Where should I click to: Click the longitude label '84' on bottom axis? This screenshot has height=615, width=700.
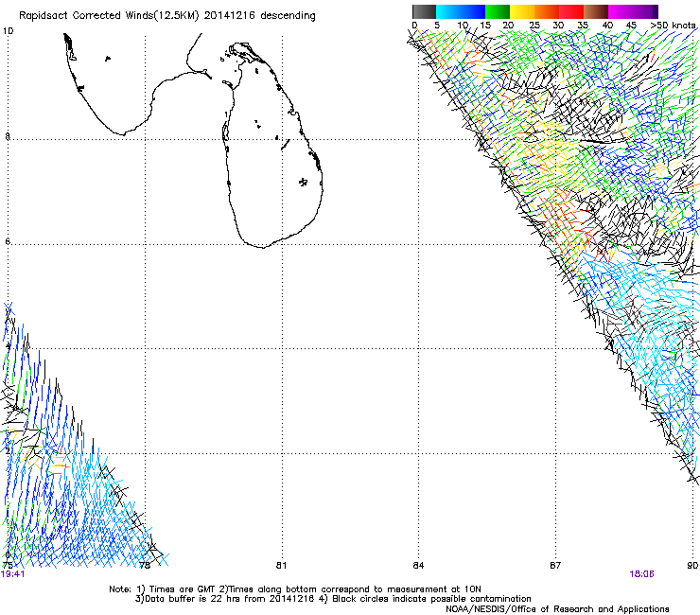coord(418,566)
